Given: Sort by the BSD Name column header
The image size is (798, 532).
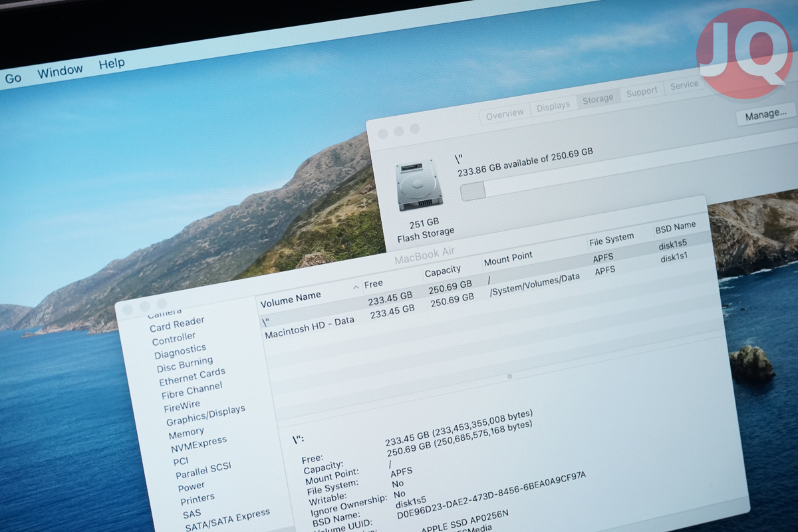Looking at the screenshot, I should pyautogui.click(x=676, y=227).
